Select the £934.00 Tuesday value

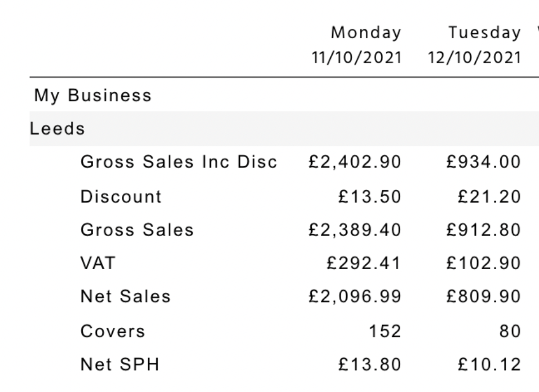click(483, 162)
